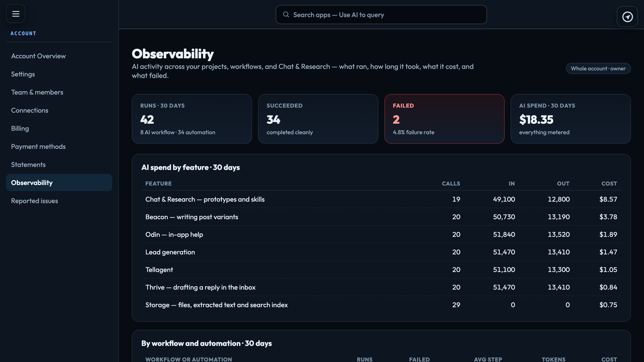Click Whole account · owner badge
Viewport: 644px width, 362px height.
click(x=598, y=68)
